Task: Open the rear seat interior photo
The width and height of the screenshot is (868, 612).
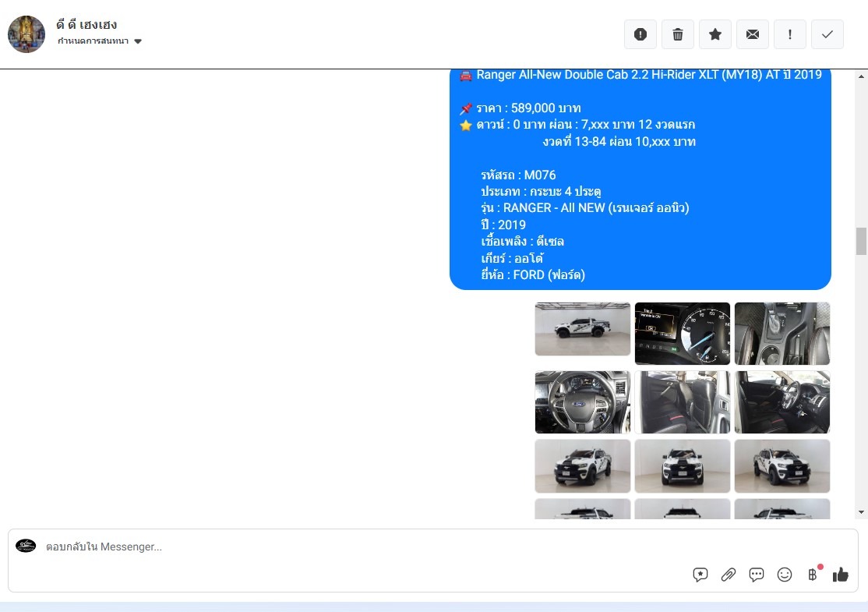Action: 682,402
